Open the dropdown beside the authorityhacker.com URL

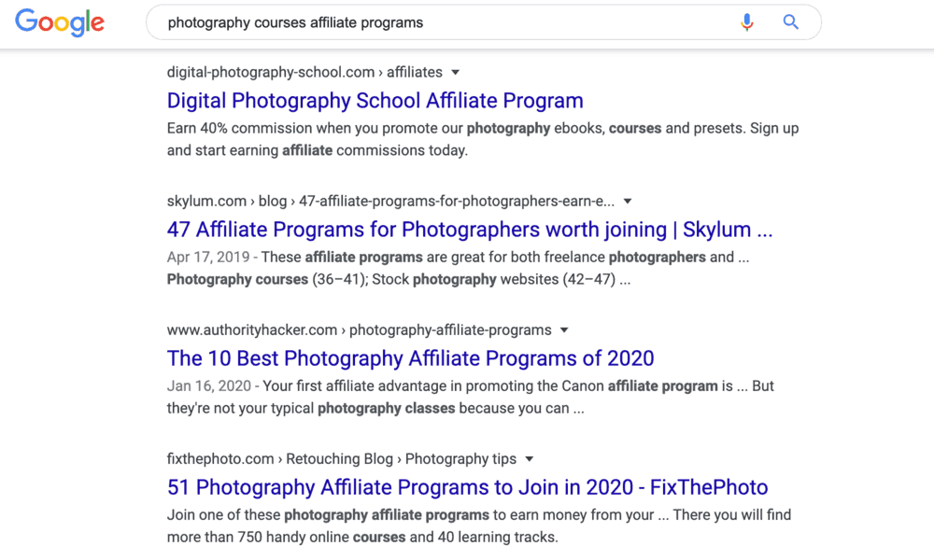tap(564, 329)
